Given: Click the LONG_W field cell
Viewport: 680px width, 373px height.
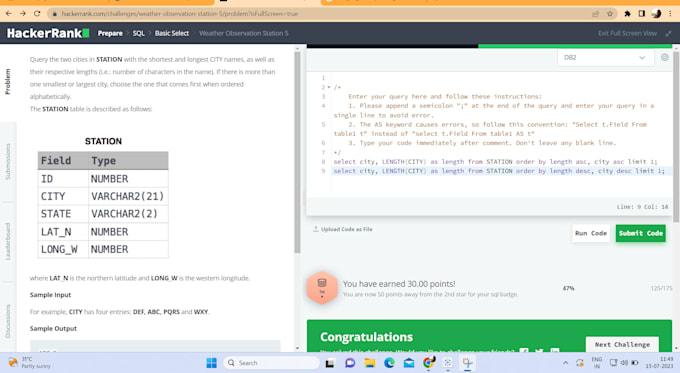Looking at the screenshot, I should (63, 249).
